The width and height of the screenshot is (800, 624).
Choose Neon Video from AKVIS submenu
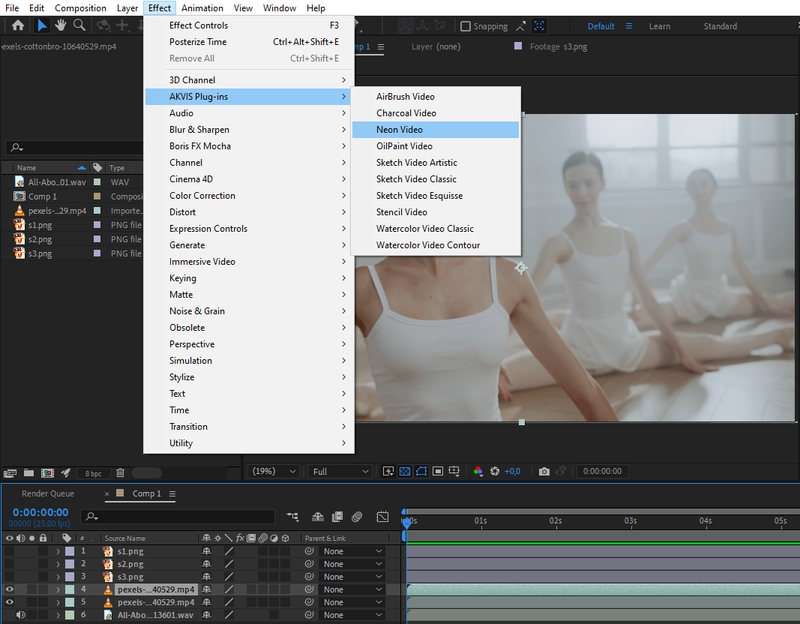click(436, 130)
